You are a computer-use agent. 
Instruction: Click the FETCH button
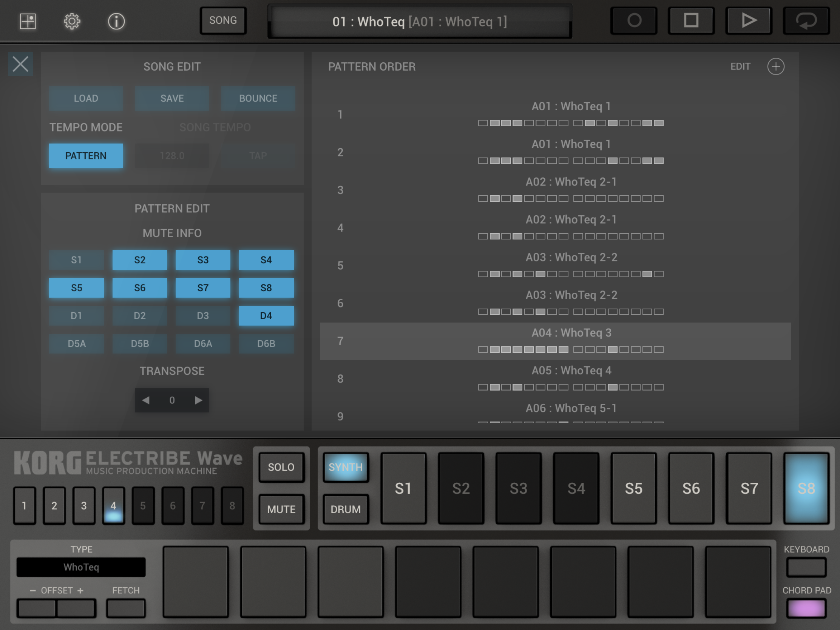point(126,608)
